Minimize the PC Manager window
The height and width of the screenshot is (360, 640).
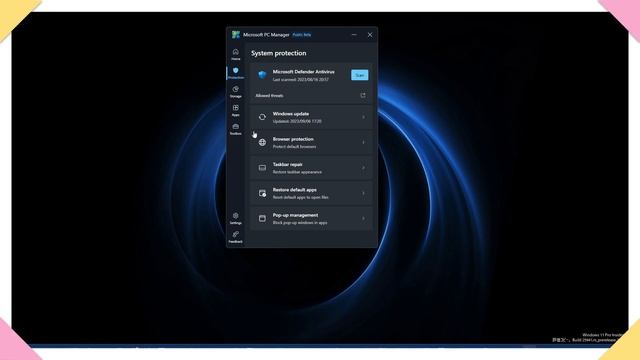coord(354,35)
